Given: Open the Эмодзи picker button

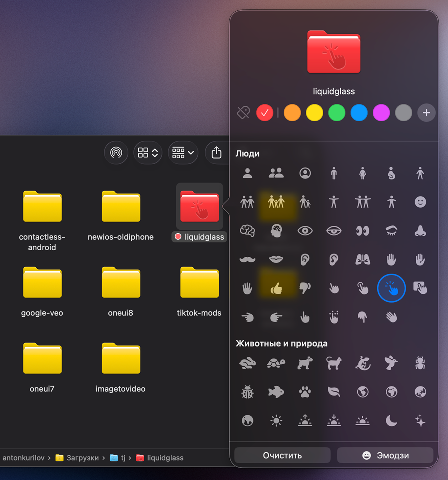Looking at the screenshot, I should [x=385, y=455].
